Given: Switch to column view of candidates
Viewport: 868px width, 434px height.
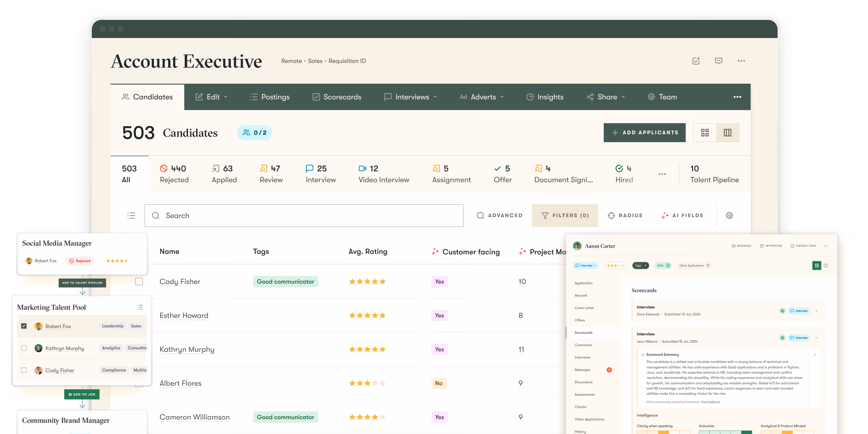Looking at the screenshot, I should click(x=727, y=133).
